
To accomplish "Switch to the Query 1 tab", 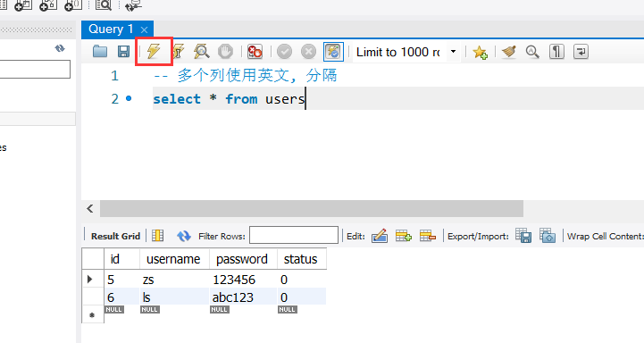I will [x=111, y=29].
